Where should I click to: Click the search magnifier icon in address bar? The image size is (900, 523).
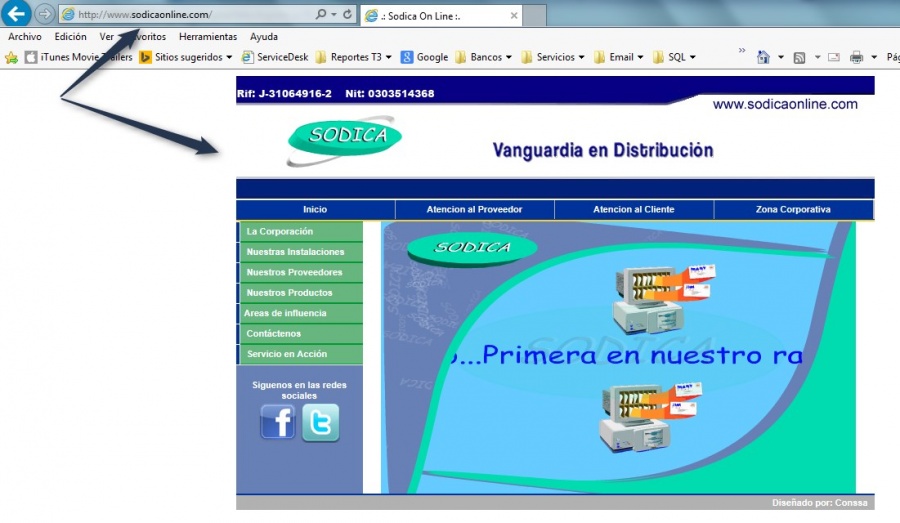(321, 14)
